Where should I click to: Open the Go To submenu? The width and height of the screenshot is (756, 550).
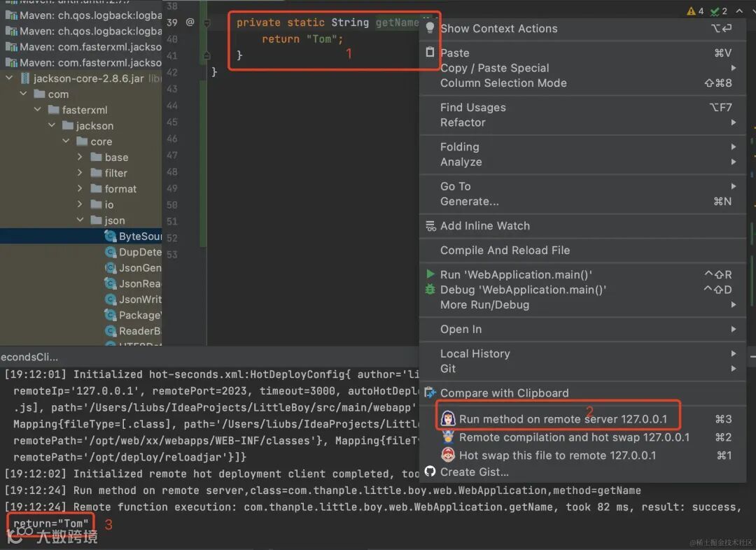[x=583, y=187]
